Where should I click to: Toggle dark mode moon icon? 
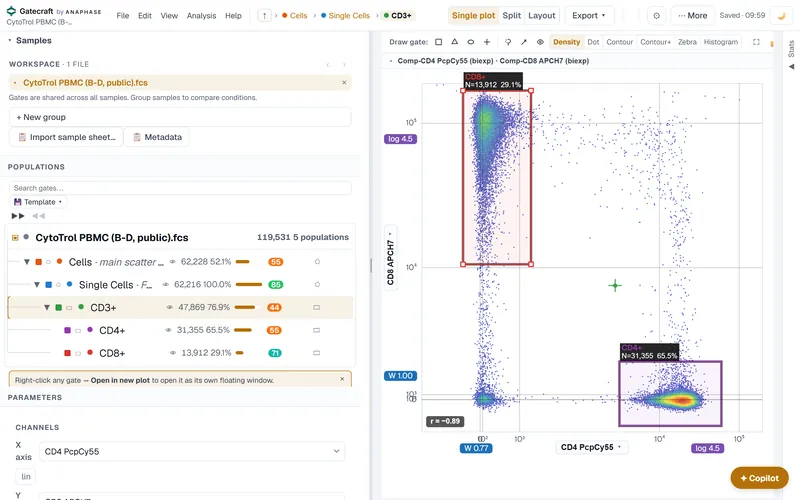click(x=781, y=16)
